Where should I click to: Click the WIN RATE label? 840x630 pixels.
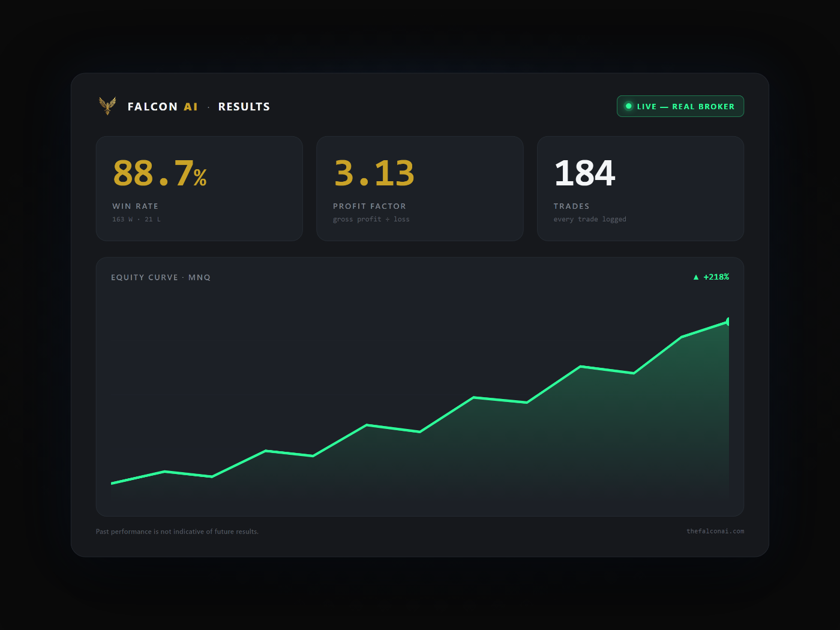[136, 206]
